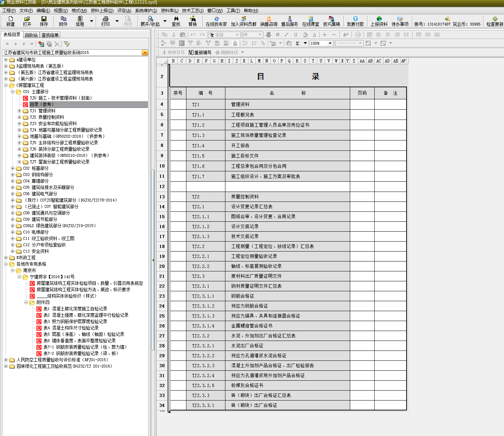The width and height of the screenshot is (504, 436).
Task: Click the cut scissors icon in editor toolbar
Action: coord(174,34)
